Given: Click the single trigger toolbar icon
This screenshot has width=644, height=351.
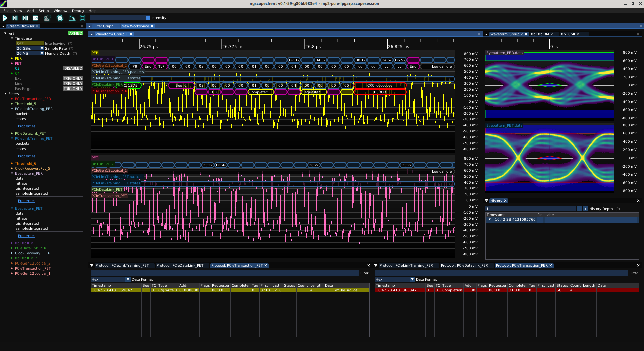Looking at the screenshot, I should [x=15, y=18].
